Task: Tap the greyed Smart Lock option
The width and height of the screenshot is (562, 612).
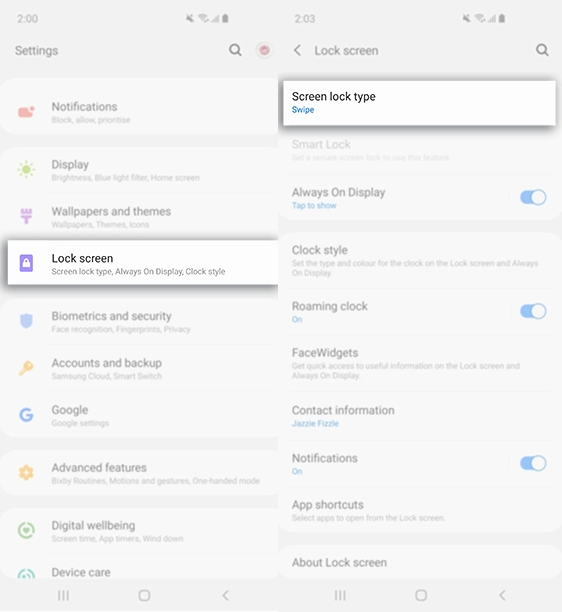Action: coord(419,150)
